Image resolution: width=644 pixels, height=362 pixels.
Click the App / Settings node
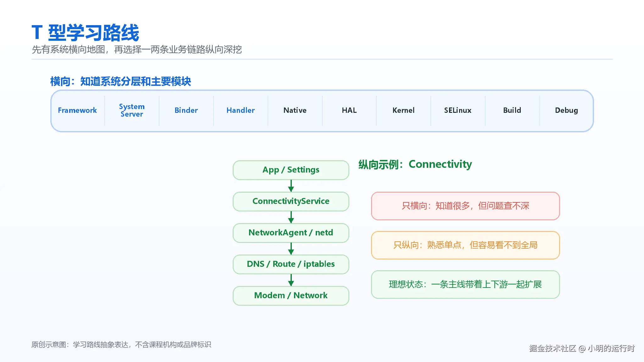291,170
